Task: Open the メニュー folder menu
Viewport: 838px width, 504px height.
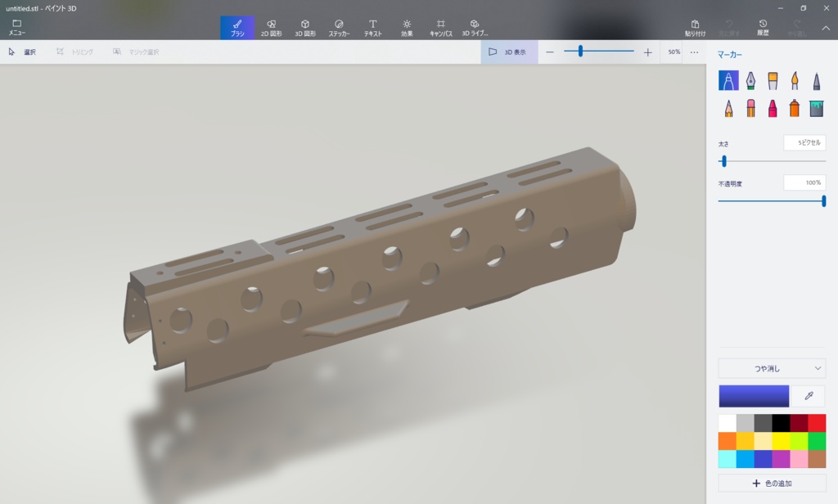Action: (16, 27)
